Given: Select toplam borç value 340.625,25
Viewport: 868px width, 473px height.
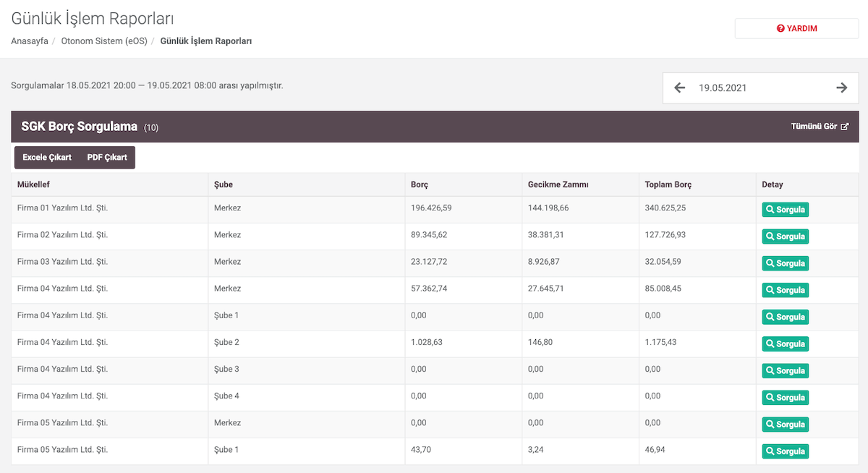Looking at the screenshot, I should pyautogui.click(x=665, y=208).
